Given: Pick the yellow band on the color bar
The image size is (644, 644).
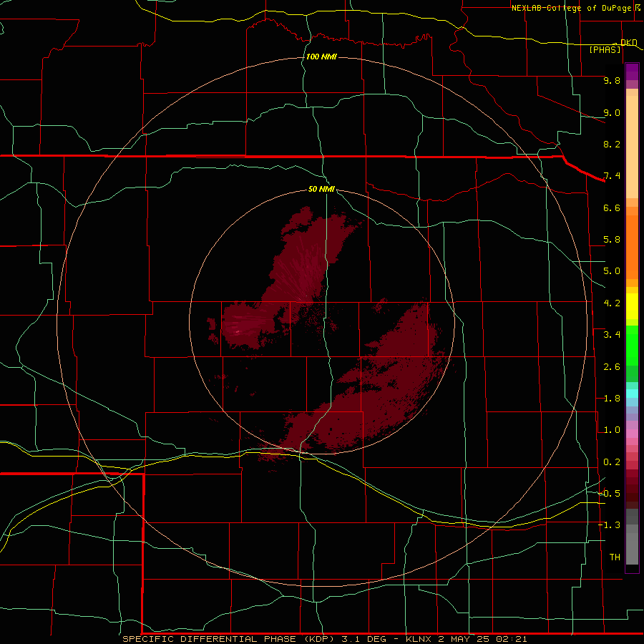Looking at the screenshot, I should [632, 306].
